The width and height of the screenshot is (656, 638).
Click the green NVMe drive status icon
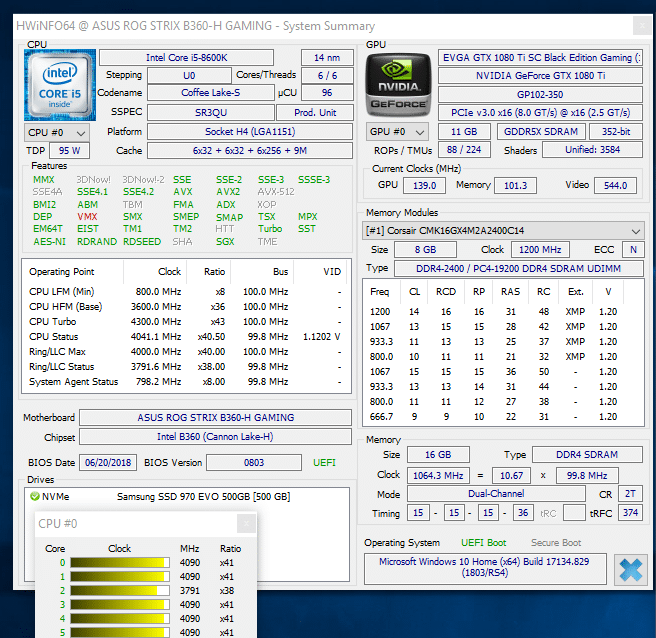coord(34,496)
